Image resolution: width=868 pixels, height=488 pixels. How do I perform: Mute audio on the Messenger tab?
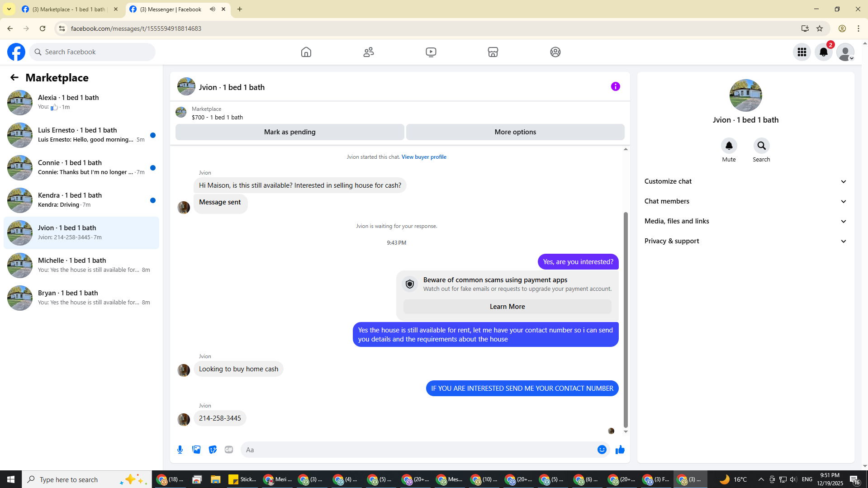pos(212,9)
